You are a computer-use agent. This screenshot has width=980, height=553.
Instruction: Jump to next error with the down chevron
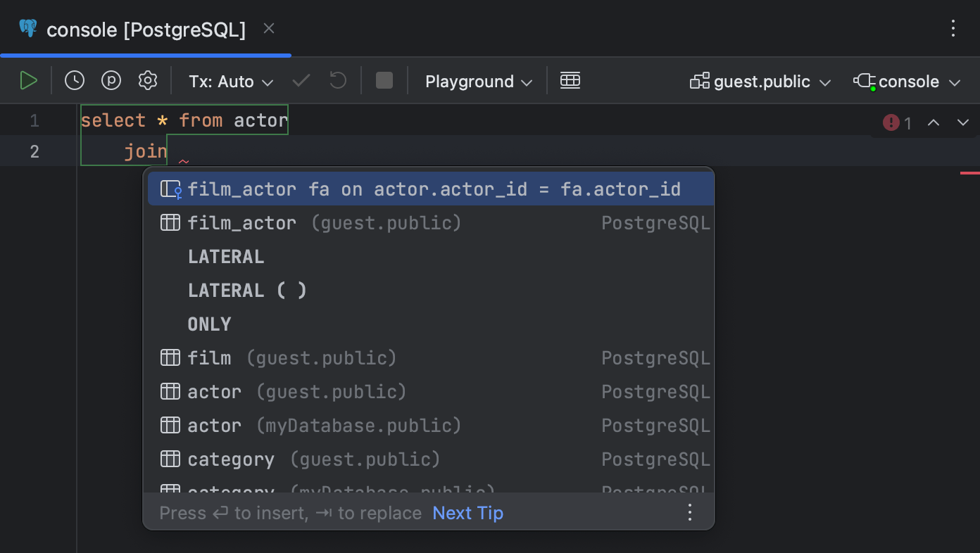[x=963, y=122]
